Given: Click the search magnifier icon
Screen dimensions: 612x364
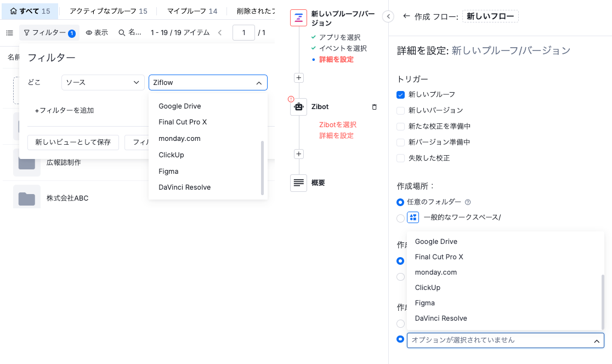Looking at the screenshot, I should [122, 33].
